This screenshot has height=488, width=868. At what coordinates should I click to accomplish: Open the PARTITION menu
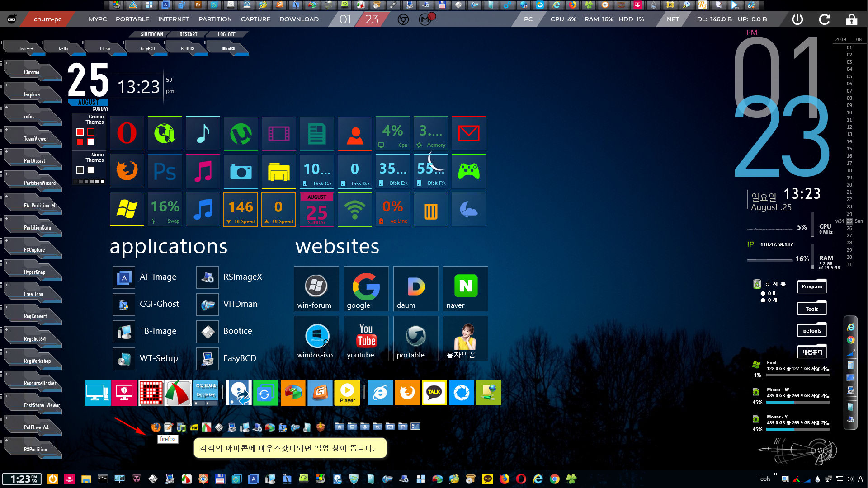click(215, 19)
